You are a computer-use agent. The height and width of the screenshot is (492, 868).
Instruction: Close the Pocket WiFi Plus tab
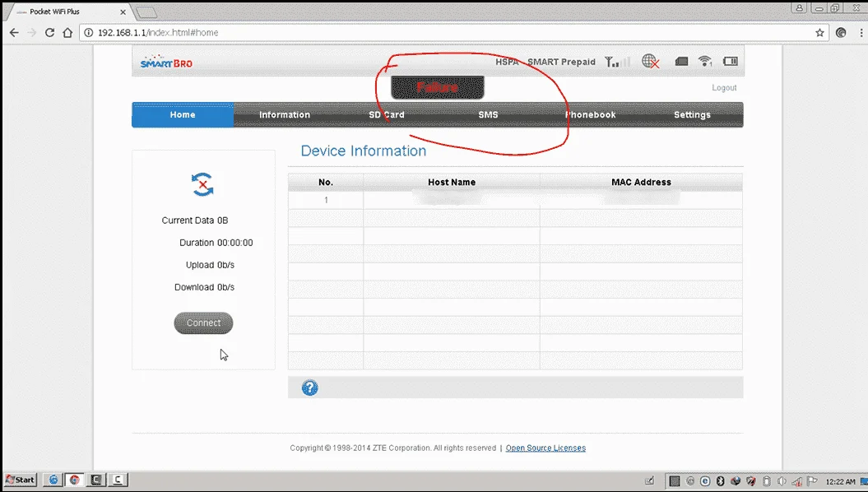click(123, 12)
